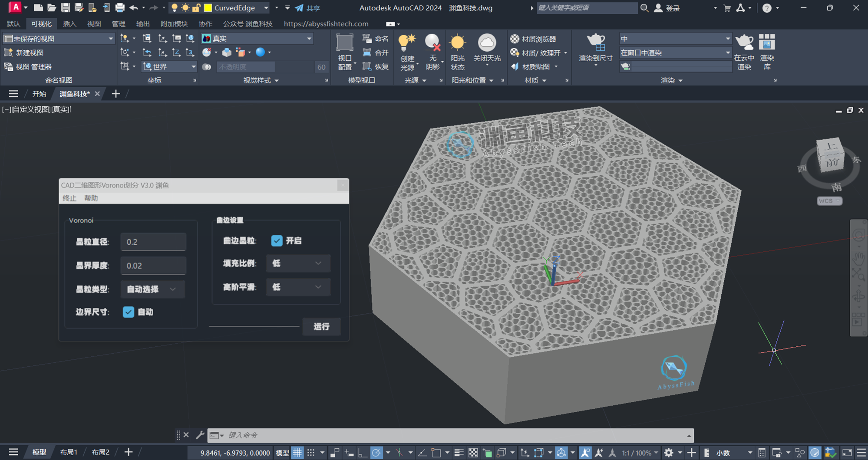
Task: Click the yellow layer color swatch
Action: click(x=208, y=8)
